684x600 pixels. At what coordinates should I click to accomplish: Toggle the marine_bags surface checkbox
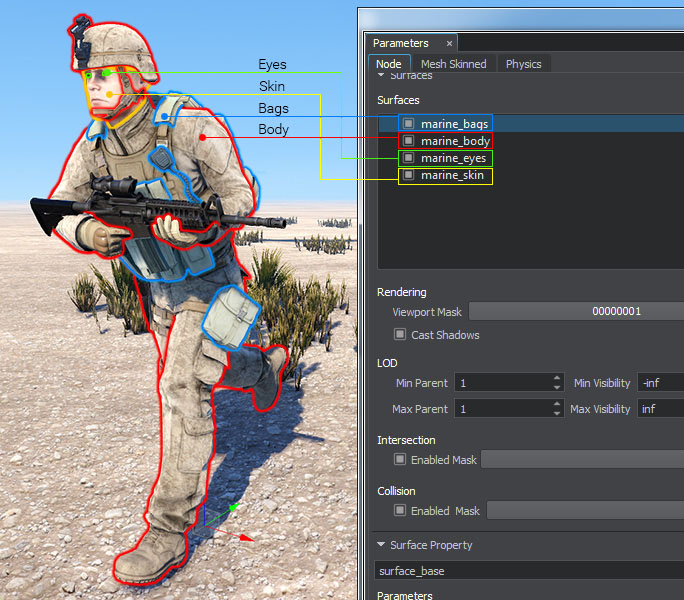click(408, 123)
